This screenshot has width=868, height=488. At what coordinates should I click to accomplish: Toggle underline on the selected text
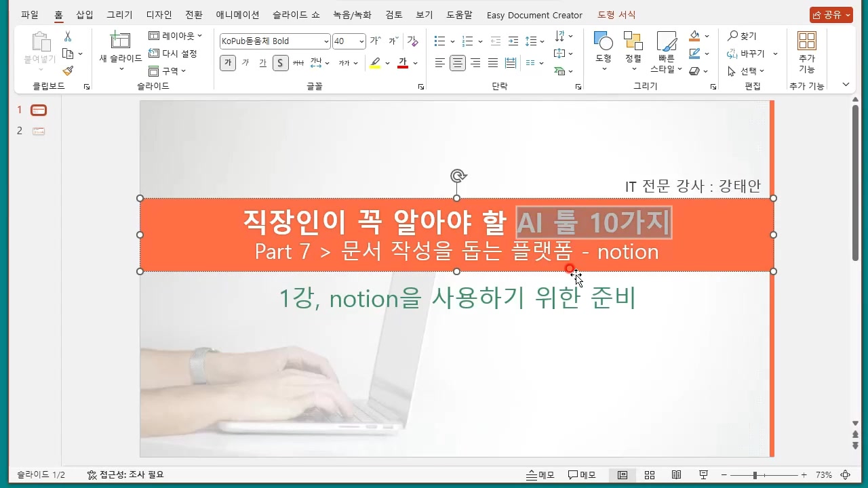point(262,62)
